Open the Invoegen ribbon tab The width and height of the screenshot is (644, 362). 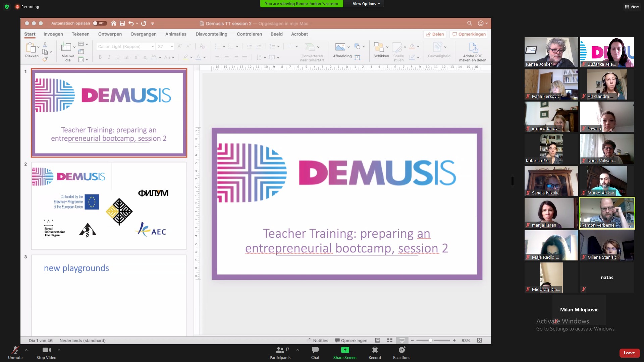click(53, 34)
